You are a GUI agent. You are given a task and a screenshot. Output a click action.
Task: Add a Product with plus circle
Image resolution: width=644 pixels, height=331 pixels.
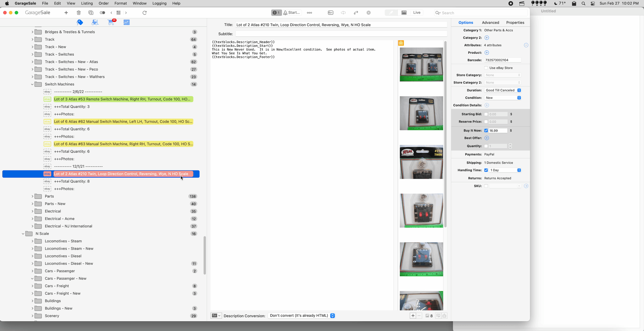click(487, 52)
